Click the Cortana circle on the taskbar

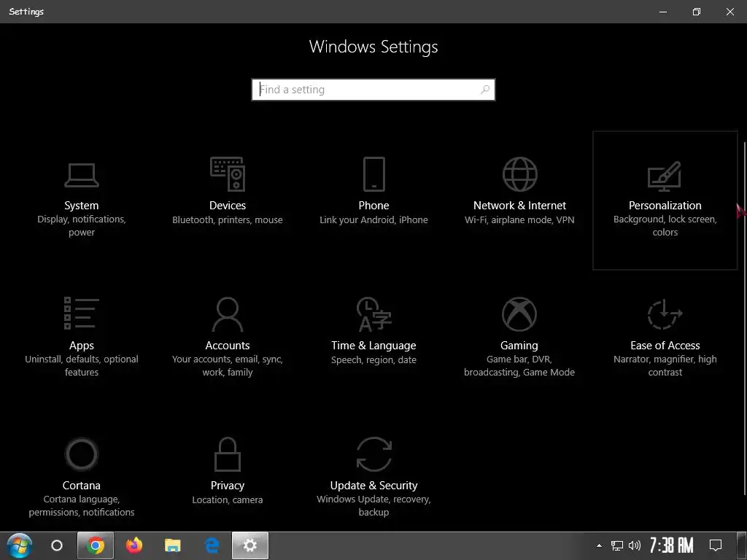tap(57, 545)
